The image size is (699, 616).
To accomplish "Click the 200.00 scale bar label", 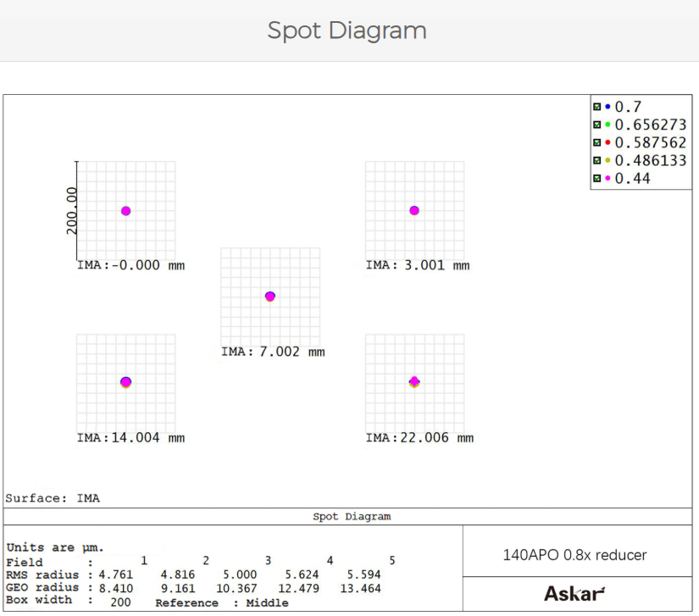I will pyautogui.click(x=72, y=210).
